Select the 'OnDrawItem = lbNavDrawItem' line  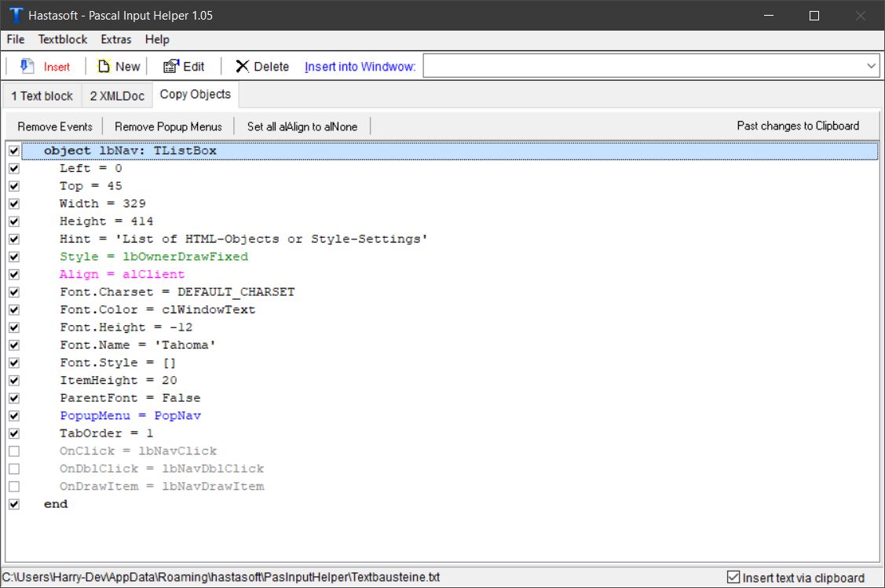162,487
